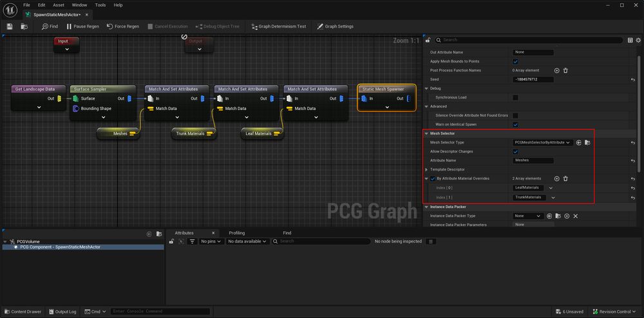Remove all By Attribute Material Overrides elements
The image size is (644, 318).
(x=565, y=178)
